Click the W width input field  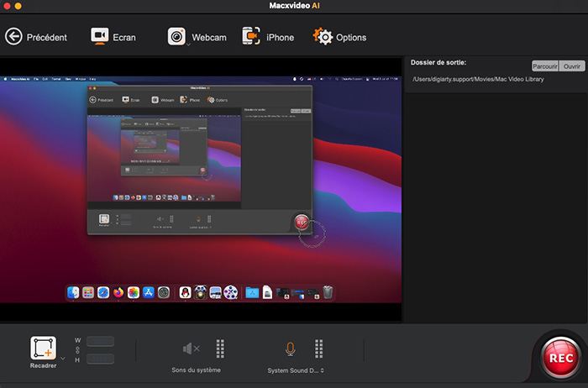tap(100, 341)
